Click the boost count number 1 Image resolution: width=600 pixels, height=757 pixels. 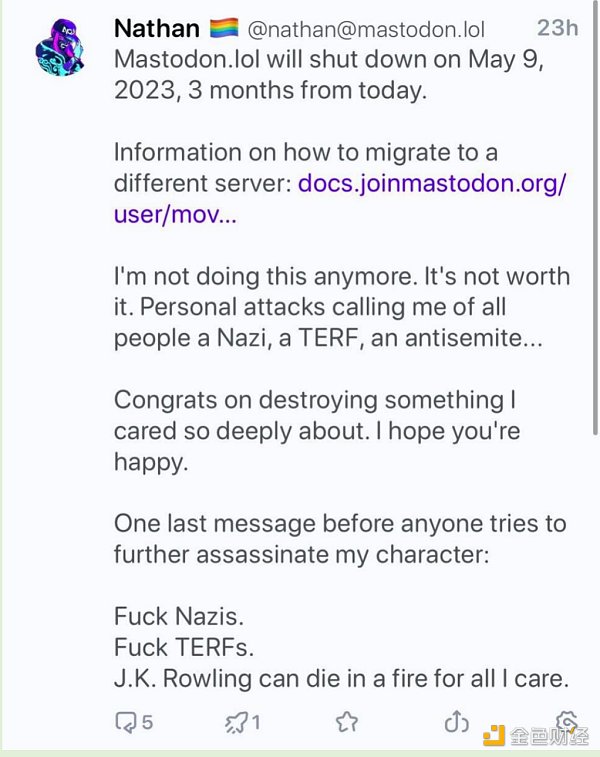256,722
